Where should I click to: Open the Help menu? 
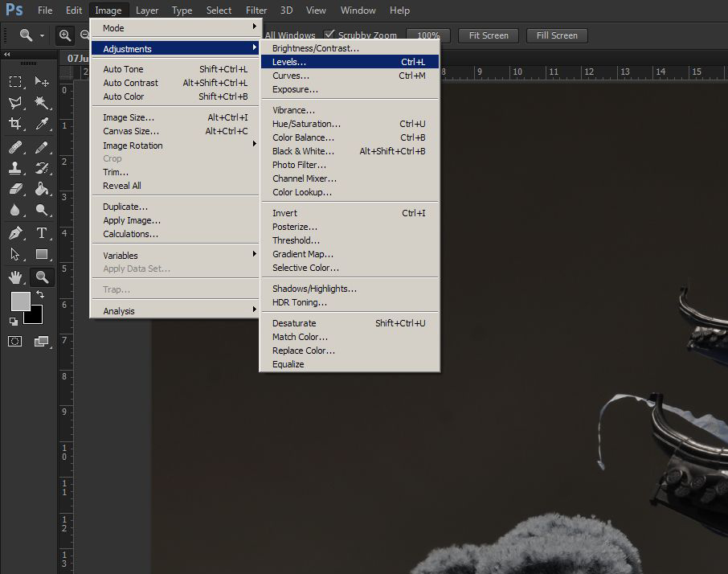point(399,10)
